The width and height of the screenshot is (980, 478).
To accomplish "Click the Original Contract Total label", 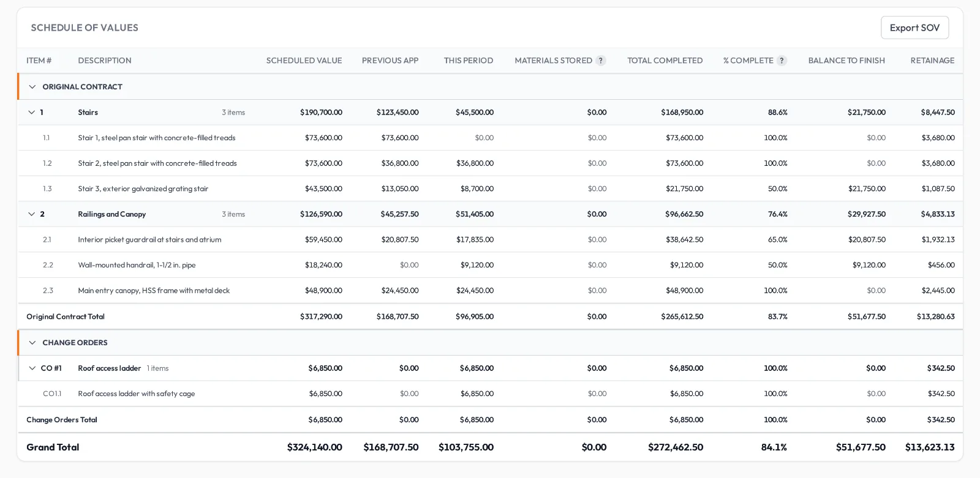I will (66, 317).
